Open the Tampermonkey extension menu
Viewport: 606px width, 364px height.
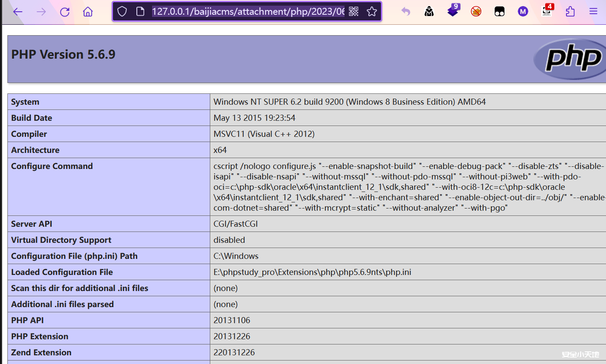pos(500,12)
